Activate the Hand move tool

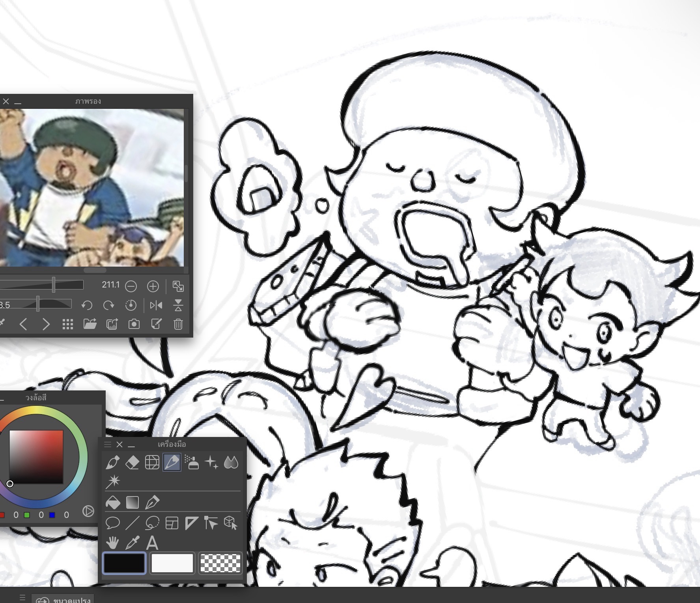112,543
